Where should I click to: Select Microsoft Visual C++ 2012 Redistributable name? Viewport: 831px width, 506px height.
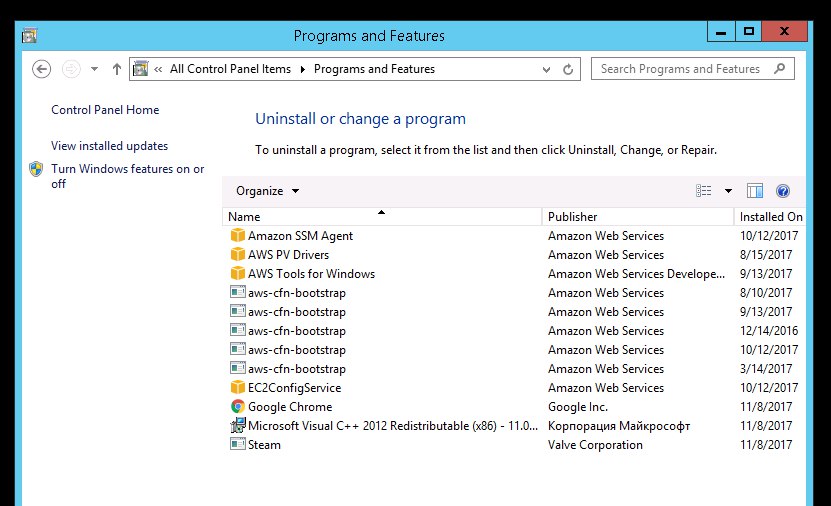[393, 426]
